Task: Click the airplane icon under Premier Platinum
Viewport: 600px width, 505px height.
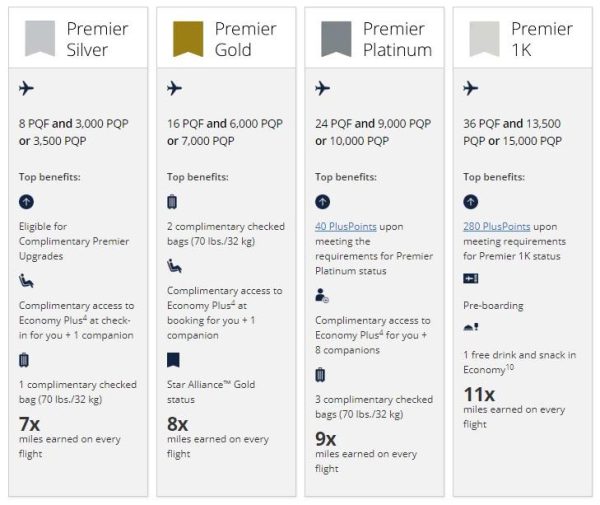Action: pos(323,89)
